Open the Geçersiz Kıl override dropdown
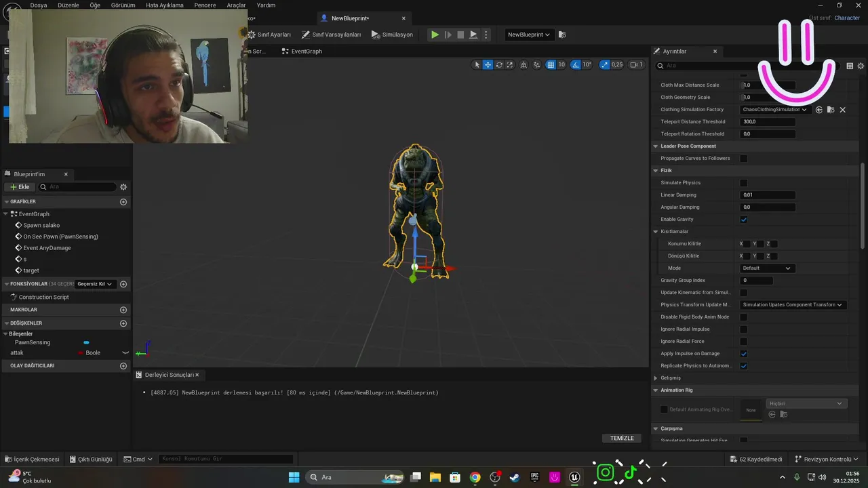This screenshot has height=488, width=868. 95,284
